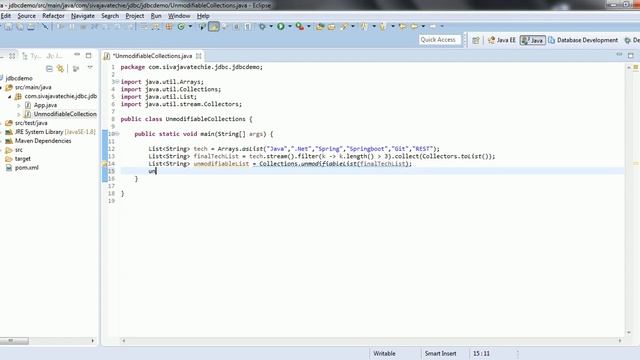Maximize the Package Explorer panel
The image size is (640, 360).
(x=89, y=55)
